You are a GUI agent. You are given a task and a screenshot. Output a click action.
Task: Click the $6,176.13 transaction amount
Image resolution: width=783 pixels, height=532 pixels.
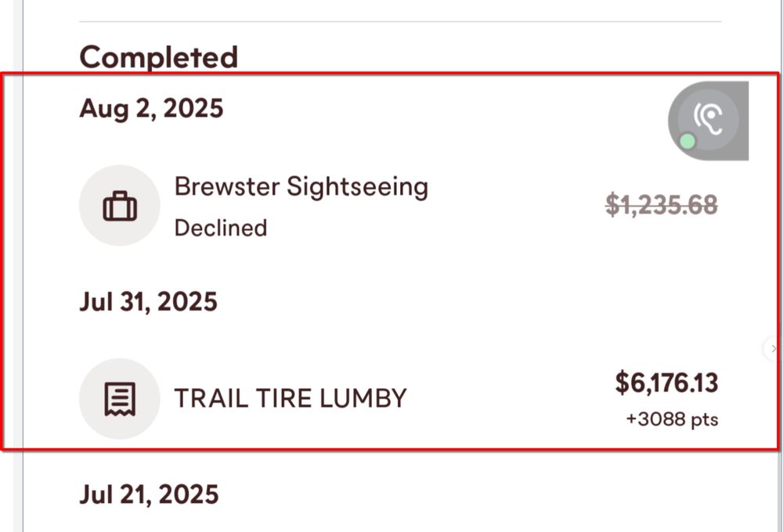pyautogui.click(x=666, y=383)
